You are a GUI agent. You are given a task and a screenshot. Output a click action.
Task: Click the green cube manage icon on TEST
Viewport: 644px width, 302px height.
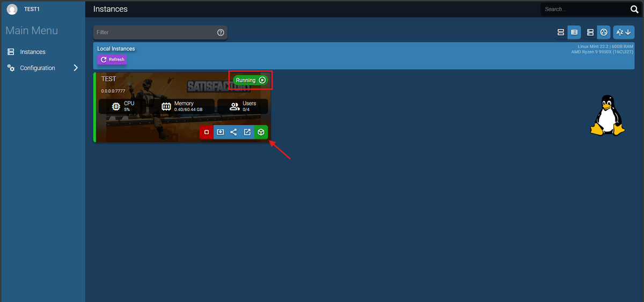pyautogui.click(x=261, y=132)
